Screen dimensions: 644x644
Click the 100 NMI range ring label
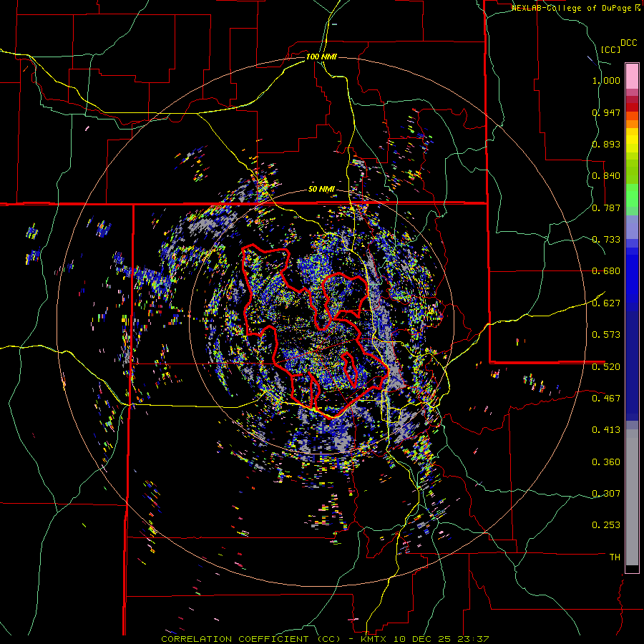click(321, 57)
